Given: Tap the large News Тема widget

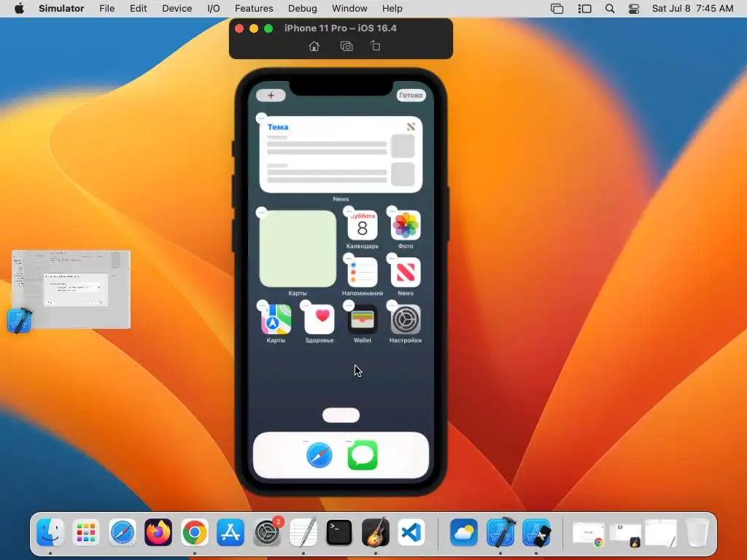Looking at the screenshot, I should 341,155.
